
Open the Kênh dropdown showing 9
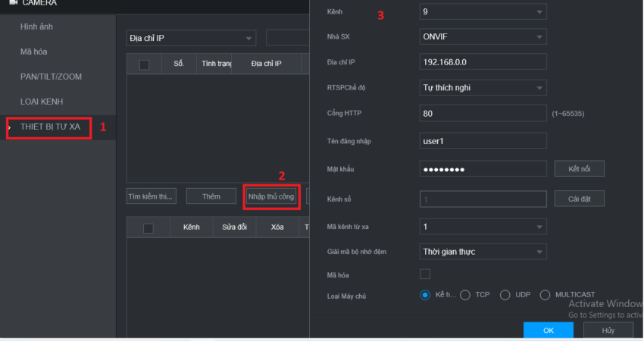(483, 12)
